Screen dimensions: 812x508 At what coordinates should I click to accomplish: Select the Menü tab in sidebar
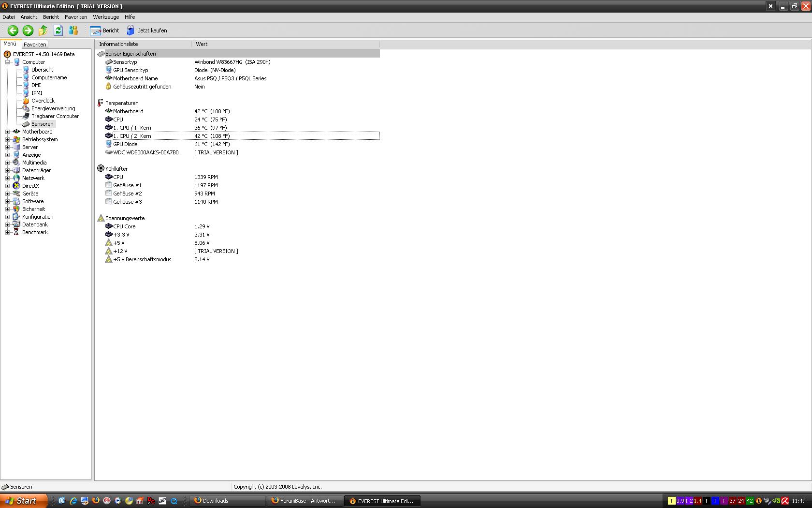point(10,44)
